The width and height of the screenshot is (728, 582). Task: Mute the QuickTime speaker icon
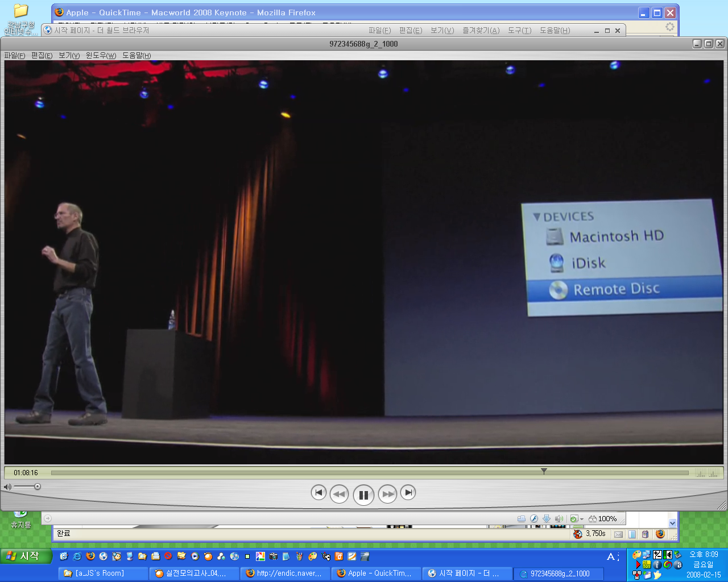coord(7,487)
